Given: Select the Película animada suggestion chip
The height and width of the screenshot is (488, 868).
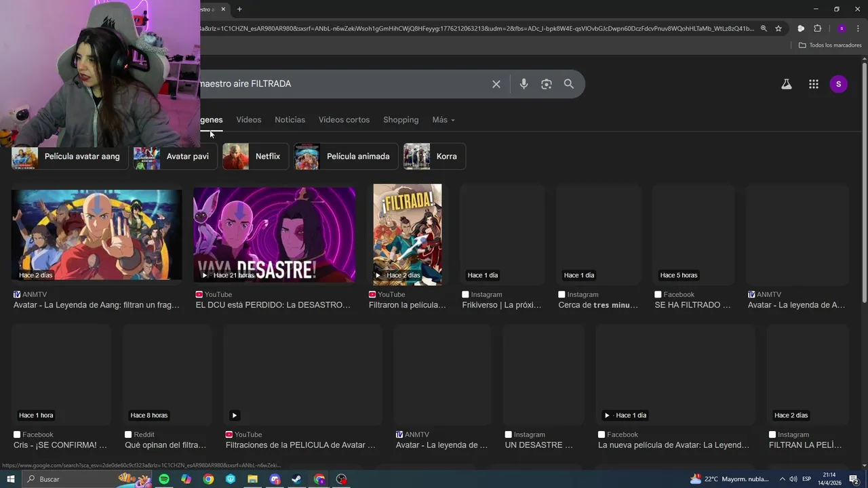Looking at the screenshot, I should (x=346, y=157).
